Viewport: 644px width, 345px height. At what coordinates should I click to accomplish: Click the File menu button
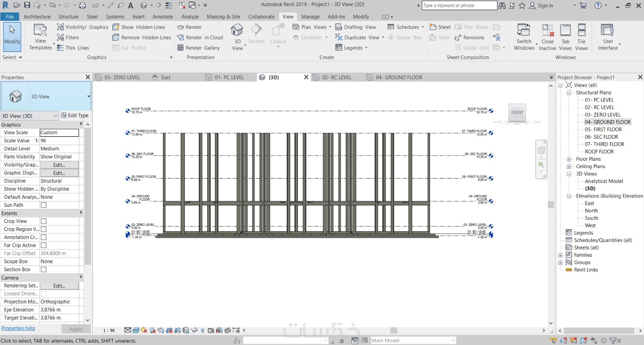[10, 17]
